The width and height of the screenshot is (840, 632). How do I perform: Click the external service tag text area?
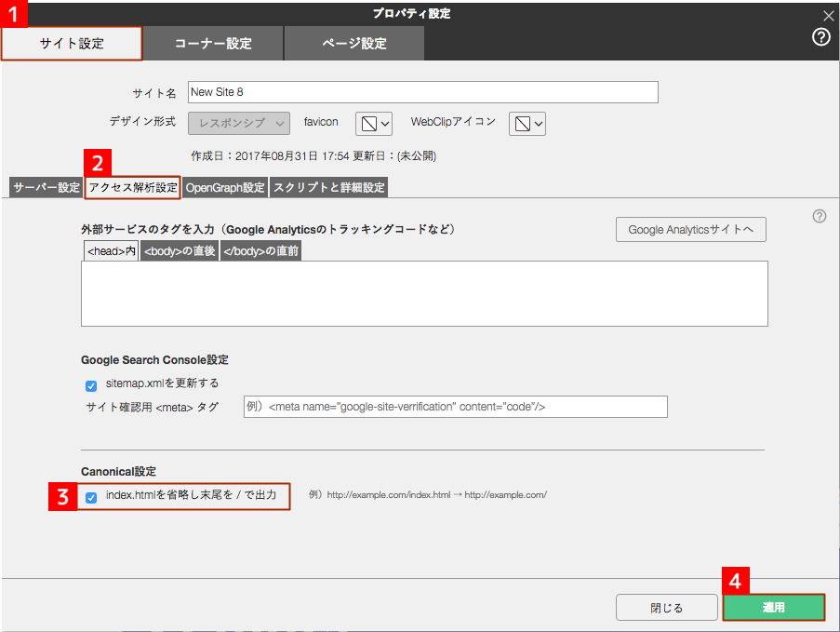[x=424, y=294]
